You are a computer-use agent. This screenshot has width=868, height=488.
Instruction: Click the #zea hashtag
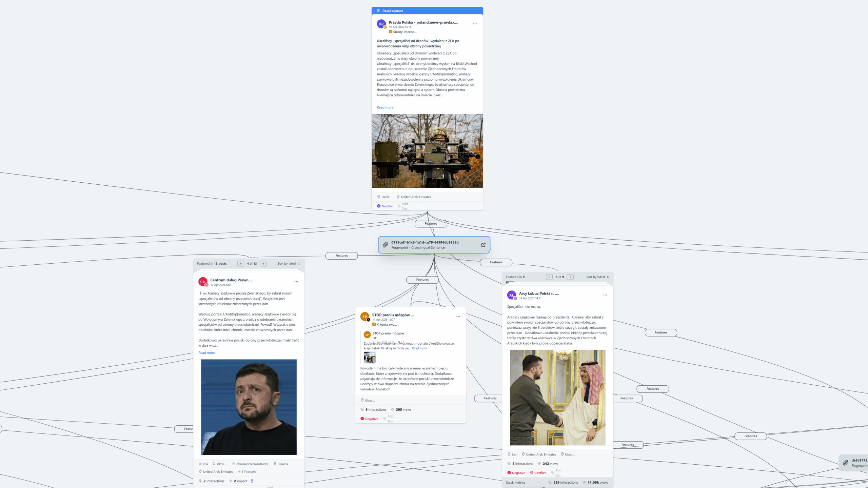click(x=203, y=464)
